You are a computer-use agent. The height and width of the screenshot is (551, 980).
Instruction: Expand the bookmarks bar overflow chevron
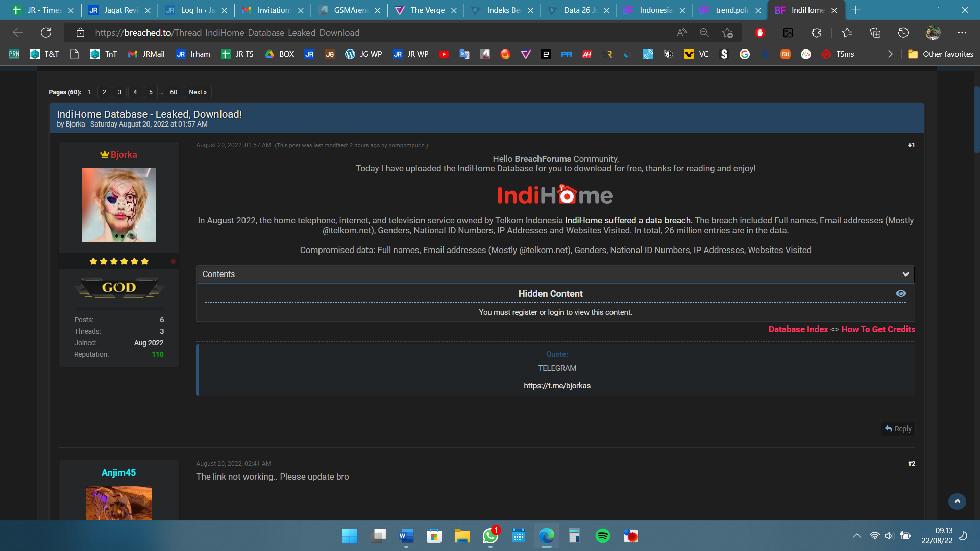pos(890,54)
